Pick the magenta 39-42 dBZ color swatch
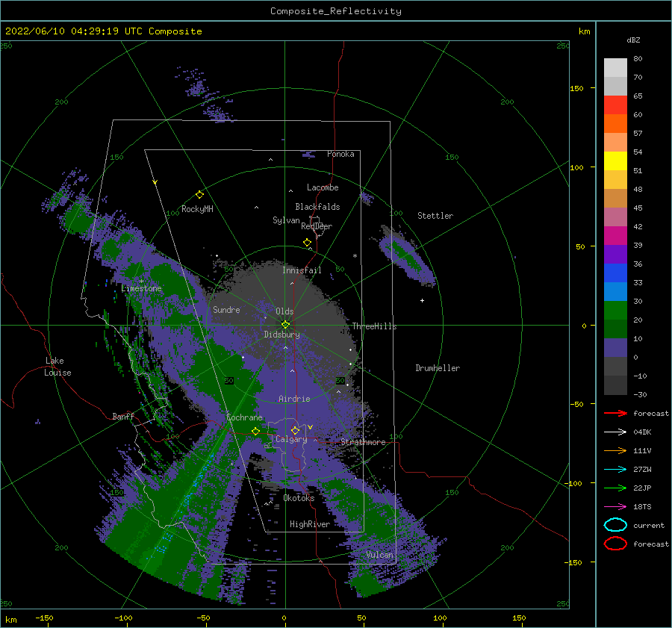The image size is (672, 628). pyautogui.click(x=615, y=236)
